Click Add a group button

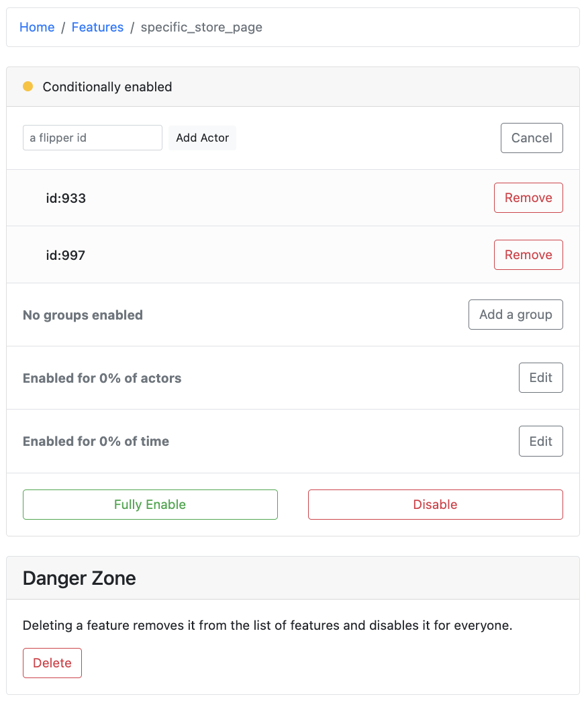click(515, 315)
